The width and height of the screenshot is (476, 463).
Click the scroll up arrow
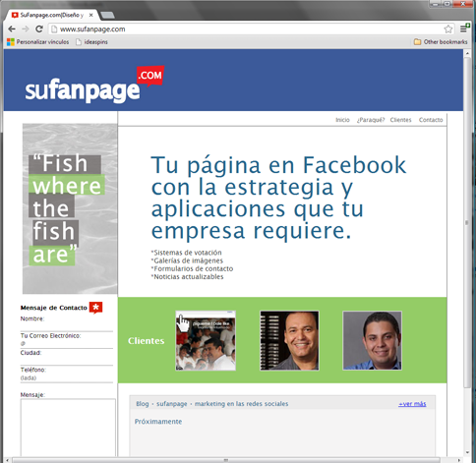[467, 54]
